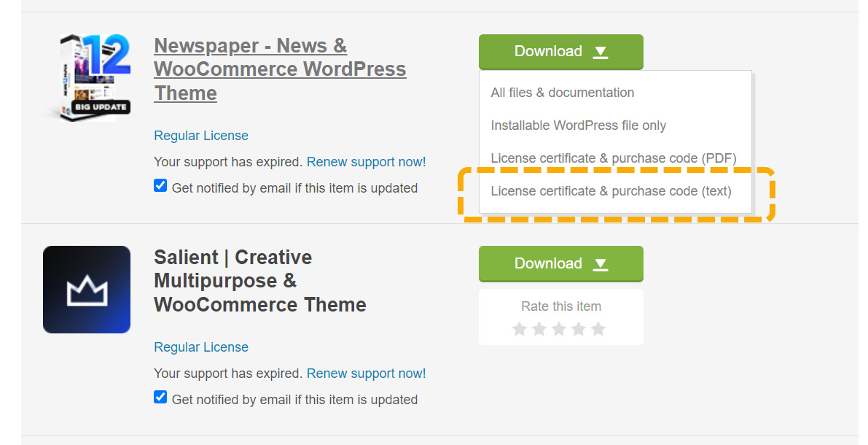The height and width of the screenshot is (445, 868).
Task: Rate Salient three stars
Action: (559, 329)
